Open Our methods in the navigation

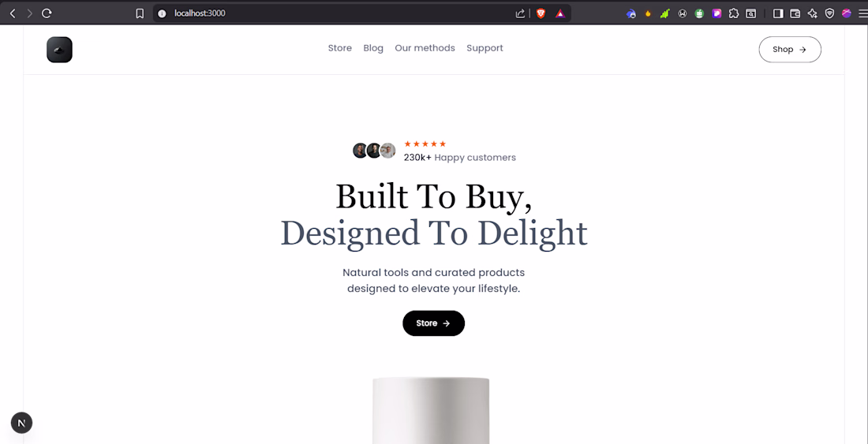425,48
